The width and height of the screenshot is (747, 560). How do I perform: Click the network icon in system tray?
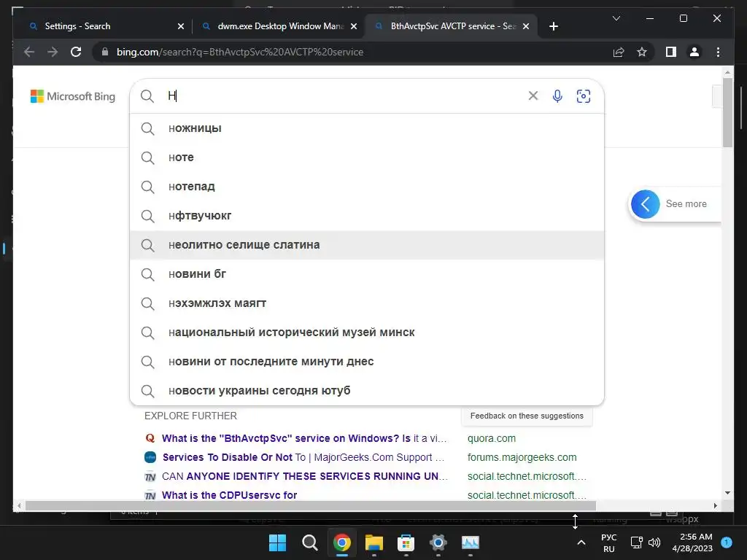click(636, 542)
